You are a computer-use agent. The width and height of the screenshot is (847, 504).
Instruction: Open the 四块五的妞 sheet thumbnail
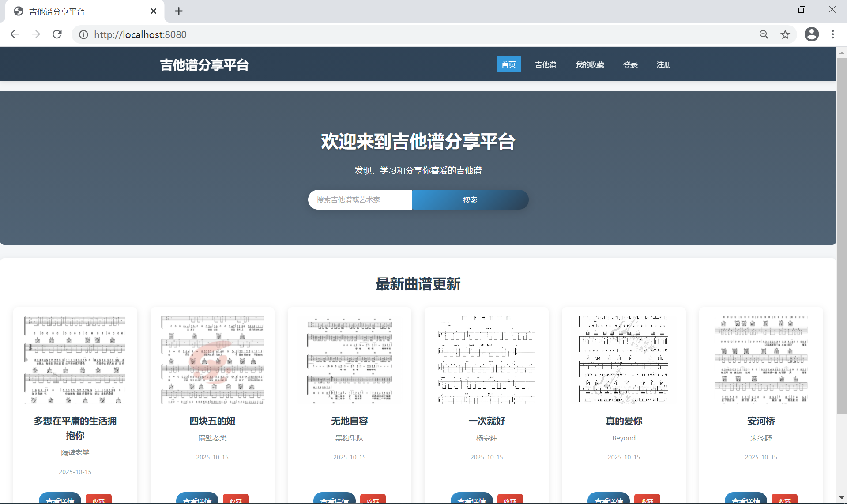pyautogui.click(x=212, y=360)
